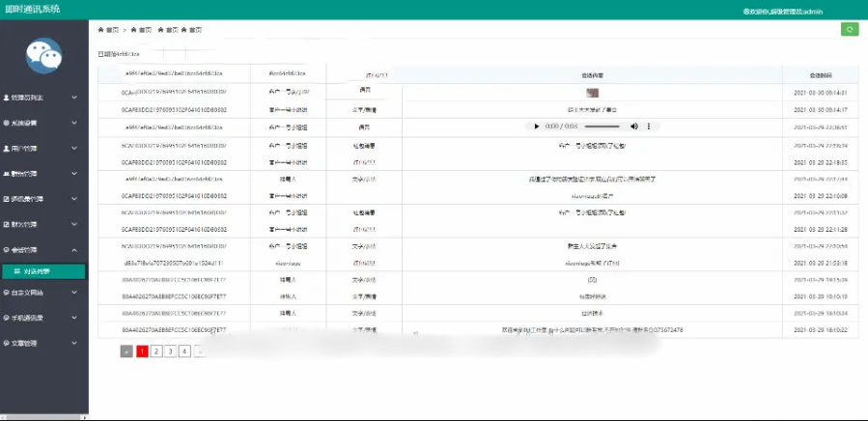Expand the bottom-most sidebar menu item
The height and width of the screenshot is (421, 868).
[x=43, y=343]
